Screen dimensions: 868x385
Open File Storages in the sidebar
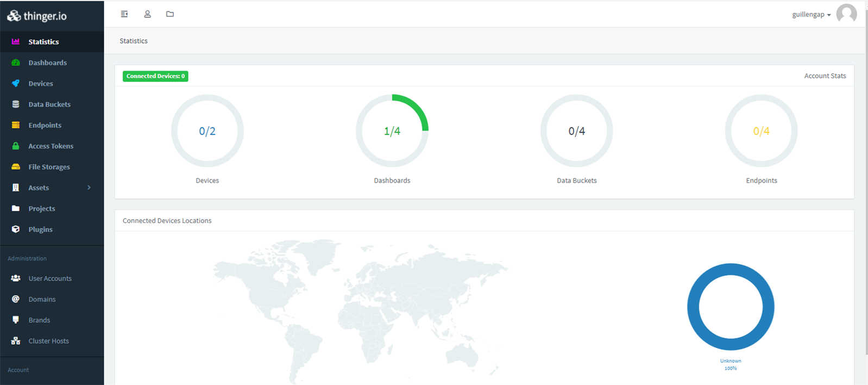[49, 167]
